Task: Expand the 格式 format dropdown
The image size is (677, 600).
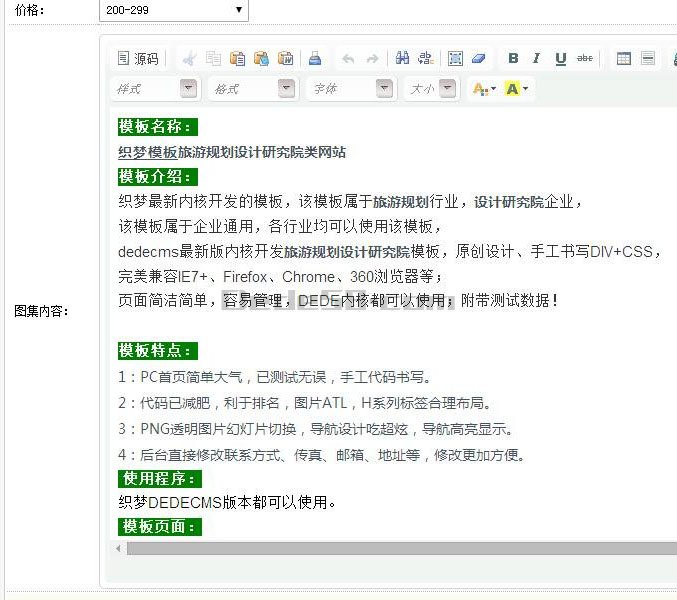Action: (286, 89)
